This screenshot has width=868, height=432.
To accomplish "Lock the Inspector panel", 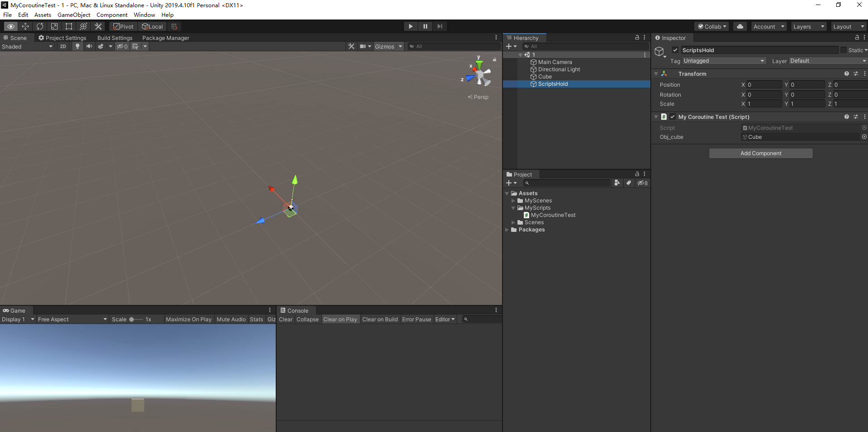I will click(857, 38).
